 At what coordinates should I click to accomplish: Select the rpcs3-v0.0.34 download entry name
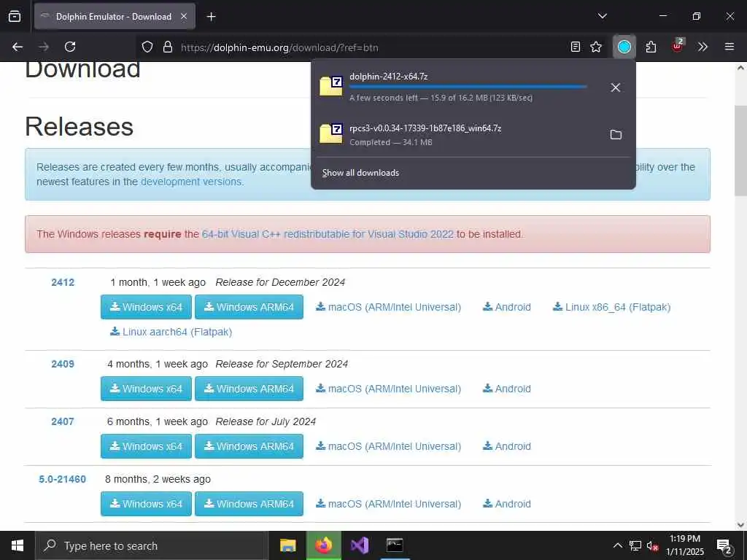click(x=425, y=128)
